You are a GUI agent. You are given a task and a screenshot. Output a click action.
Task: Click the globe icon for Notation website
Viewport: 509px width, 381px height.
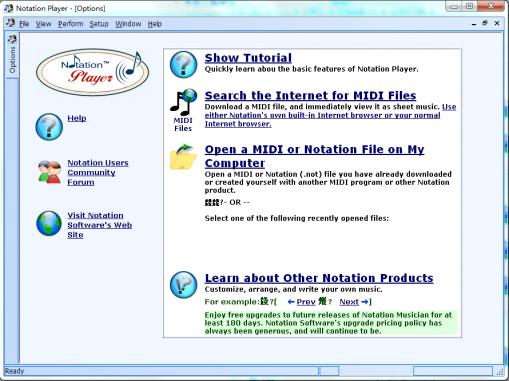pyautogui.click(x=49, y=223)
